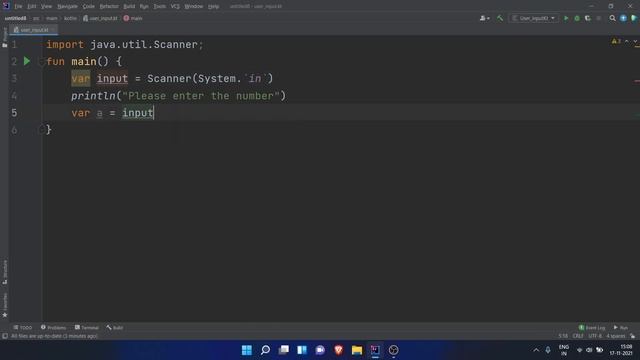640x360 pixels.
Task: Toggle the Structure tool window side tab
Action: (4, 272)
